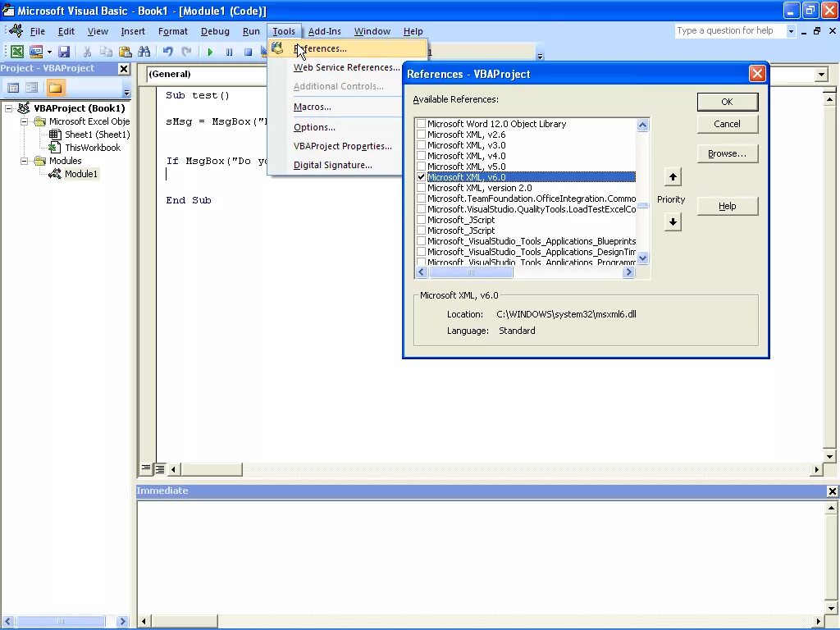
Task: Close the Immediate window panel
Action: (x=832, y=491)
